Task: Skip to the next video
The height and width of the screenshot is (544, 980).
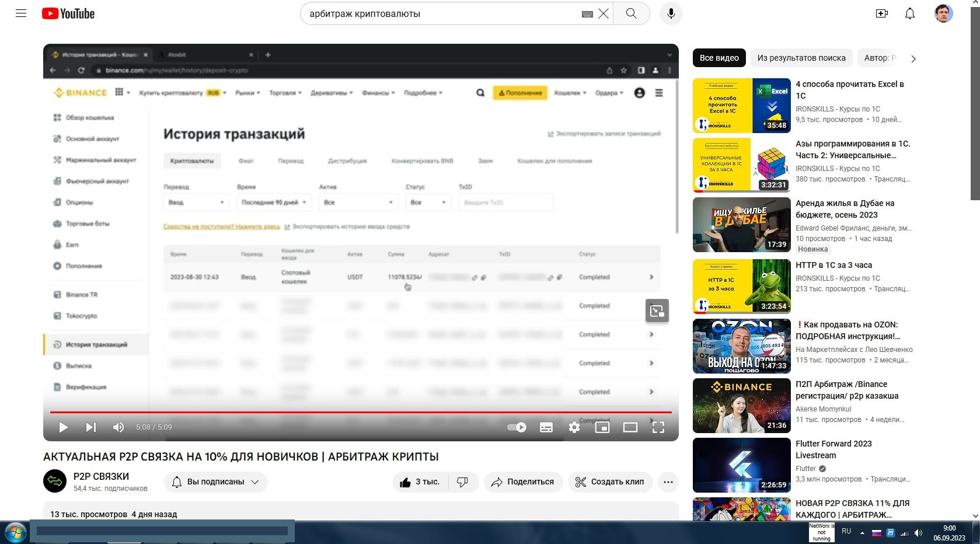Action: (90, 427)
